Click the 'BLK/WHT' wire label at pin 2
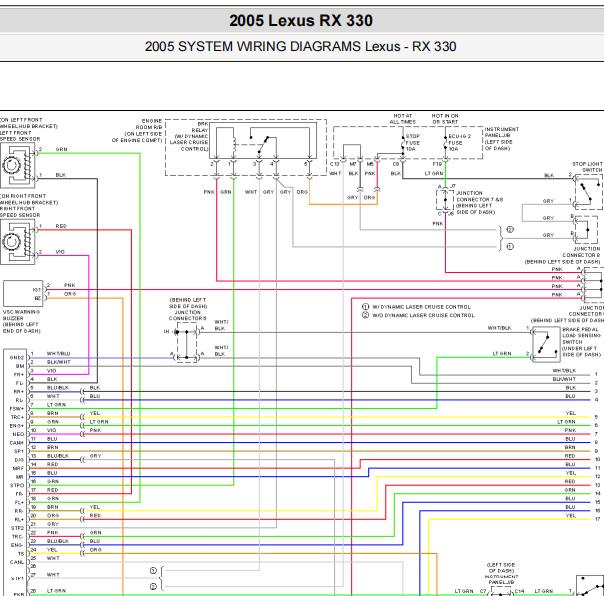 59,362
